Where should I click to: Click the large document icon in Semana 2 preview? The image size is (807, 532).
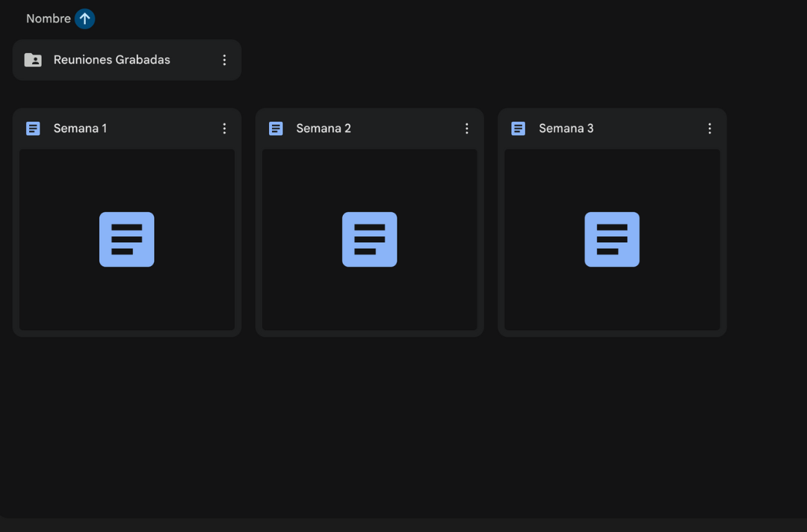click(369, 239)
